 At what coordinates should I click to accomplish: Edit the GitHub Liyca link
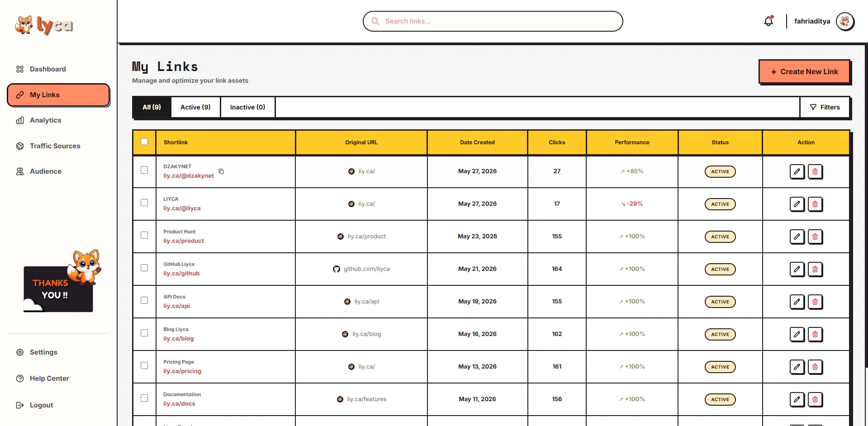click(x=797, y=269)
